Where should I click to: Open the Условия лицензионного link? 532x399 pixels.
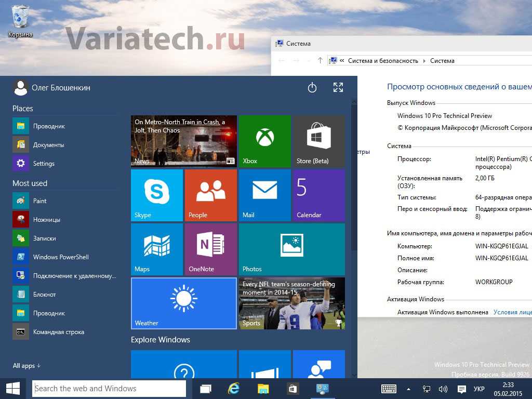[513, 312]
